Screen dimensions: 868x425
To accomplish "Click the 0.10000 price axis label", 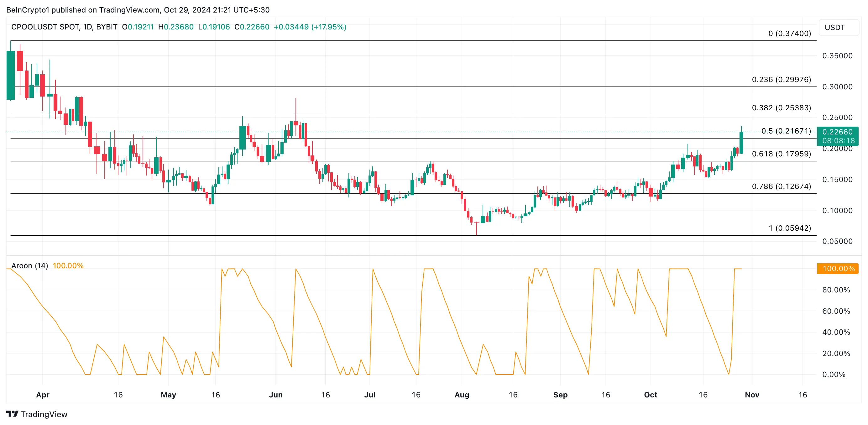I will (837, 211).
